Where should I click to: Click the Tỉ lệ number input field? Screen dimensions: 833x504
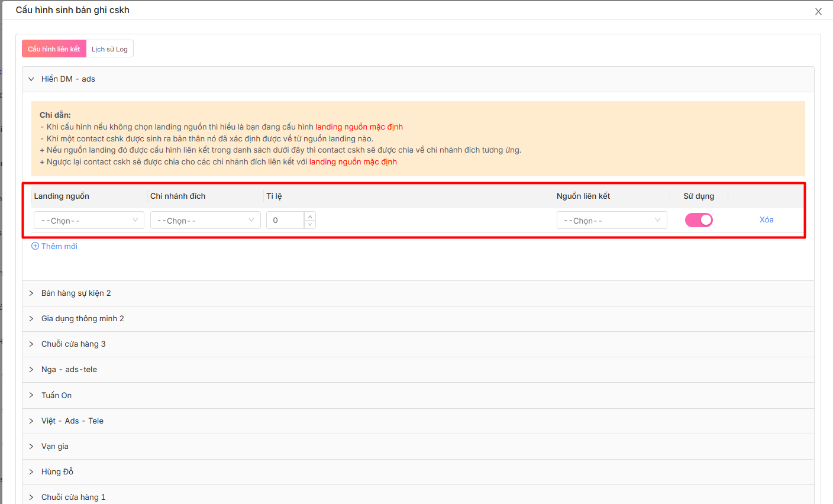click(285, 221)
